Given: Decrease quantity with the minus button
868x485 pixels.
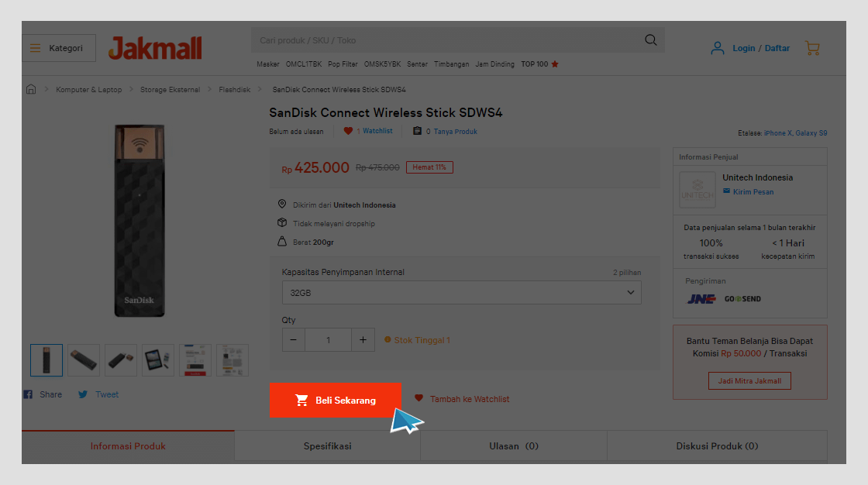Looking at the screenshot, I should [294, 340].
